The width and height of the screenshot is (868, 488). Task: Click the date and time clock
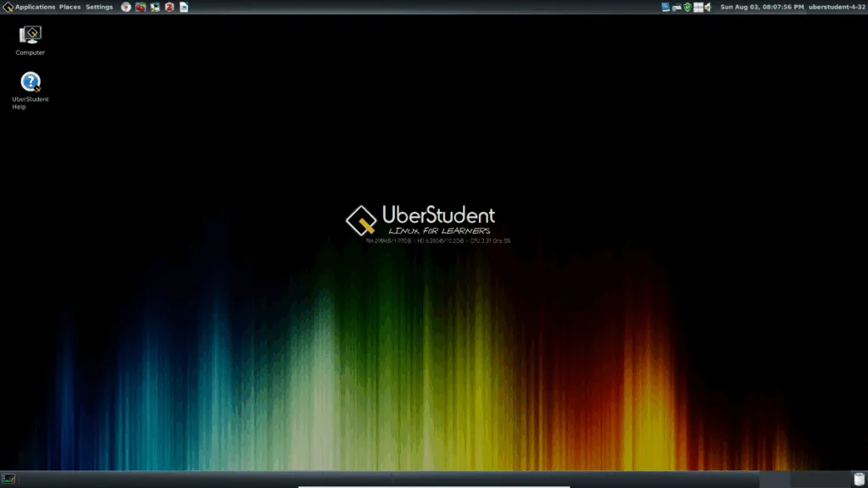761,7
